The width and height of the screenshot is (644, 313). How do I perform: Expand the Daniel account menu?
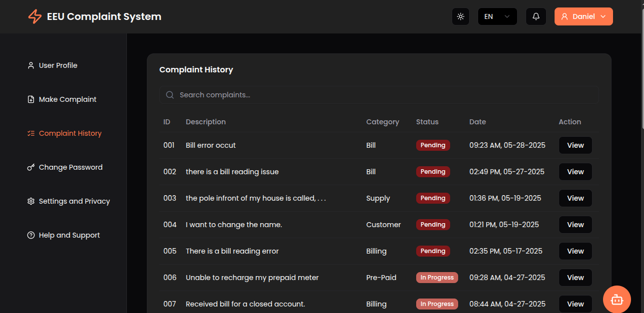(584, 16)
